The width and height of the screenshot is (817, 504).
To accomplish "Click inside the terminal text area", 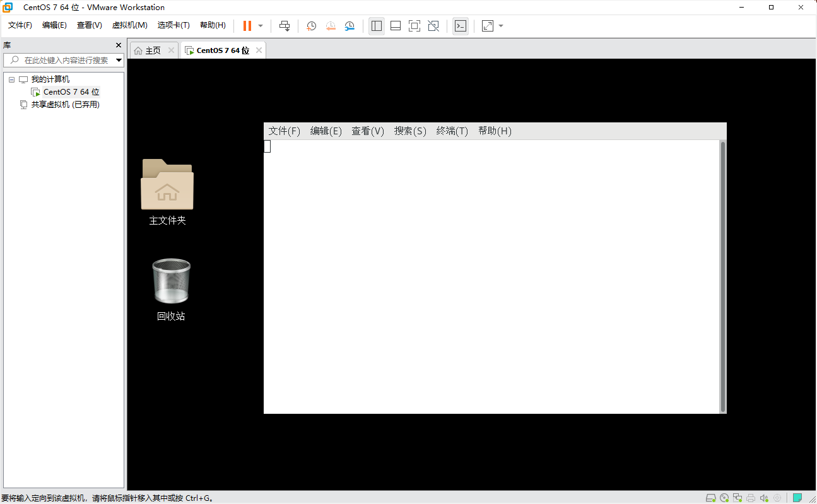I will click(x=491, y=276).
